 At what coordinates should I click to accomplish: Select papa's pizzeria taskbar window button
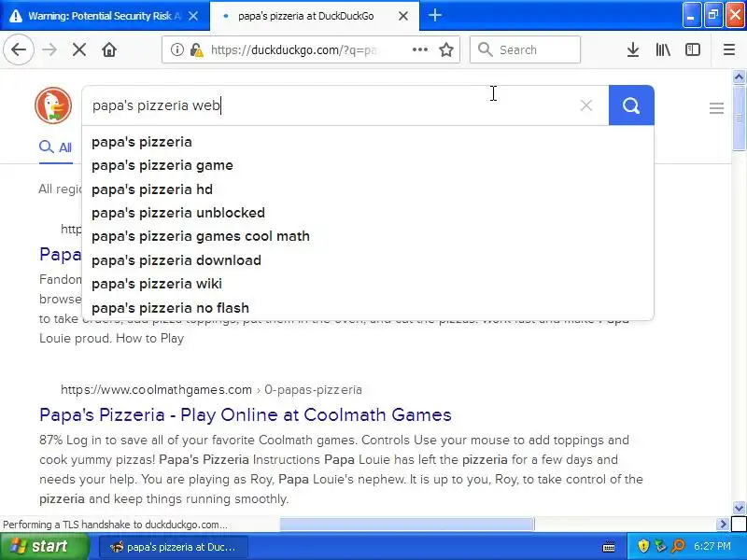pyautogui.click(x=174, y=547)
